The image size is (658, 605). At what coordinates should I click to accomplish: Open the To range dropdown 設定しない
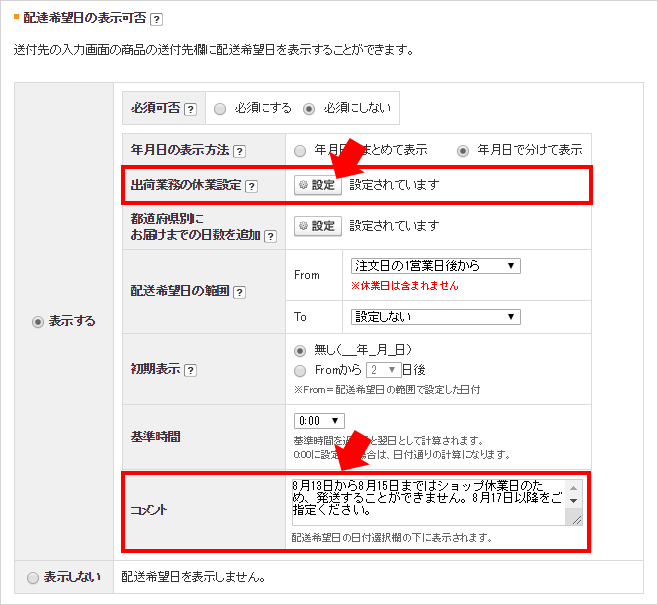(436, 317)
